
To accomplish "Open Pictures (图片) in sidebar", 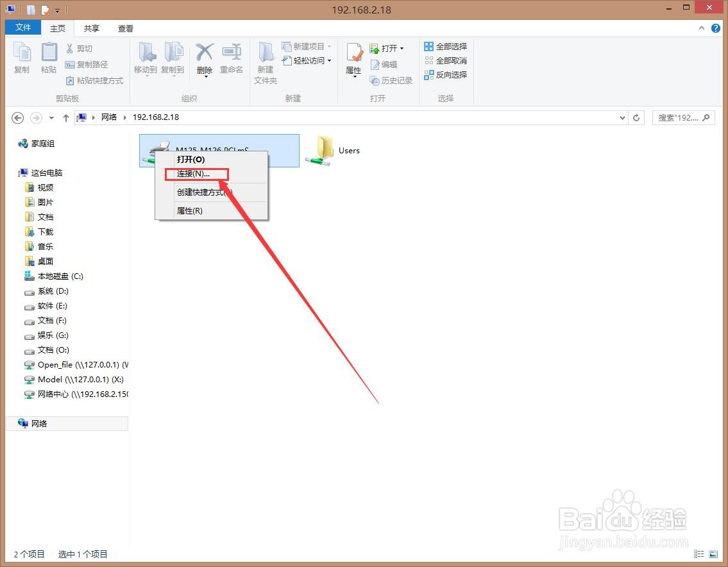I will tap(40, 203).
